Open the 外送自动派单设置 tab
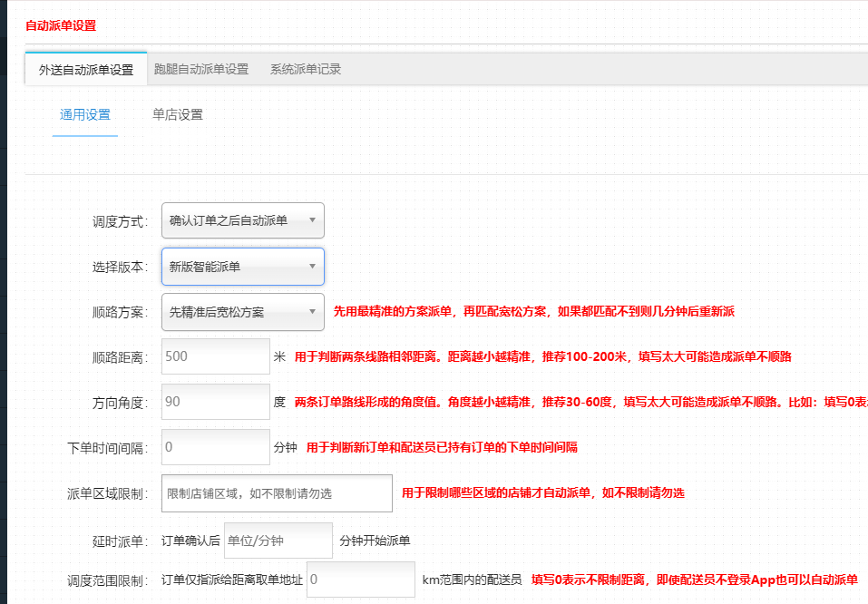868x604 pixels. 85,69
